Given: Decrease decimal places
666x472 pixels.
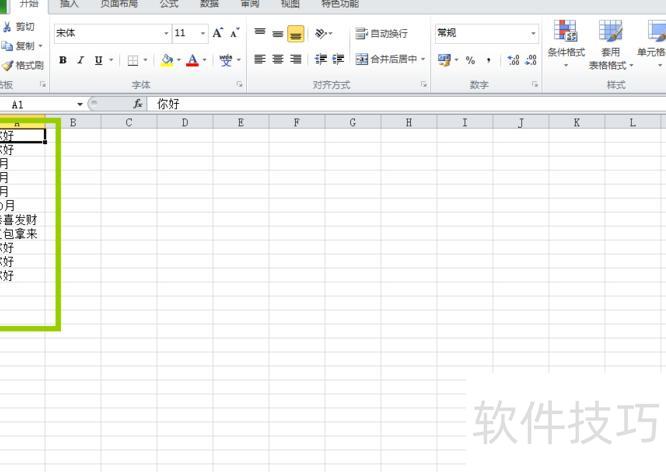Looking at the screenshot, I should [531, 60].
